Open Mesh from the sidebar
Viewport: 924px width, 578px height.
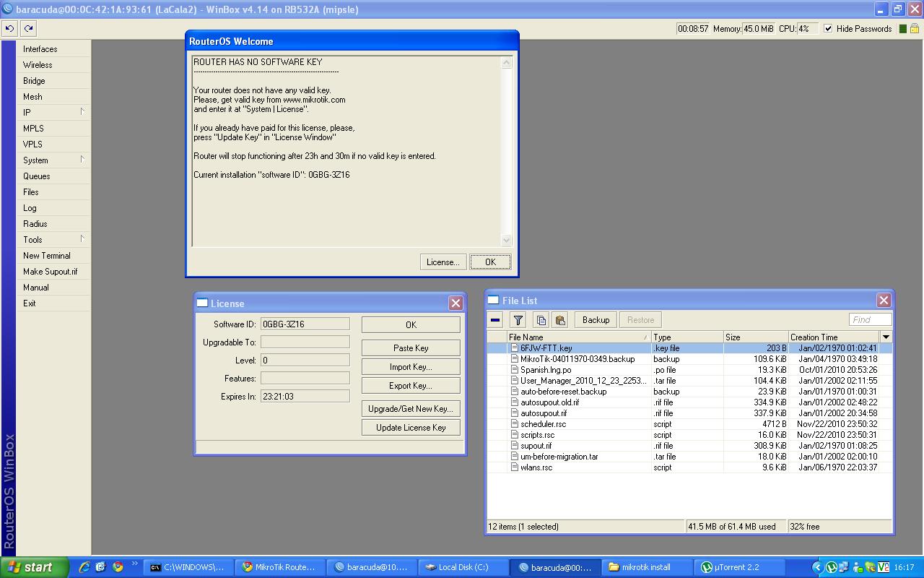(x=53, y=96)
